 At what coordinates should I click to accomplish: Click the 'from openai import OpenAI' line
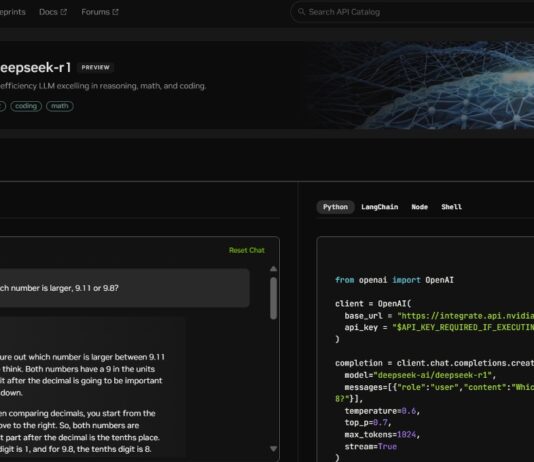point(394,280)
